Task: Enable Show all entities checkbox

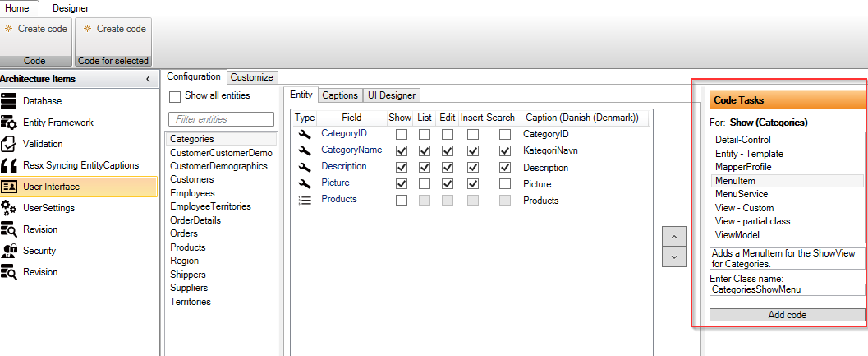Action: pos(175,96)
